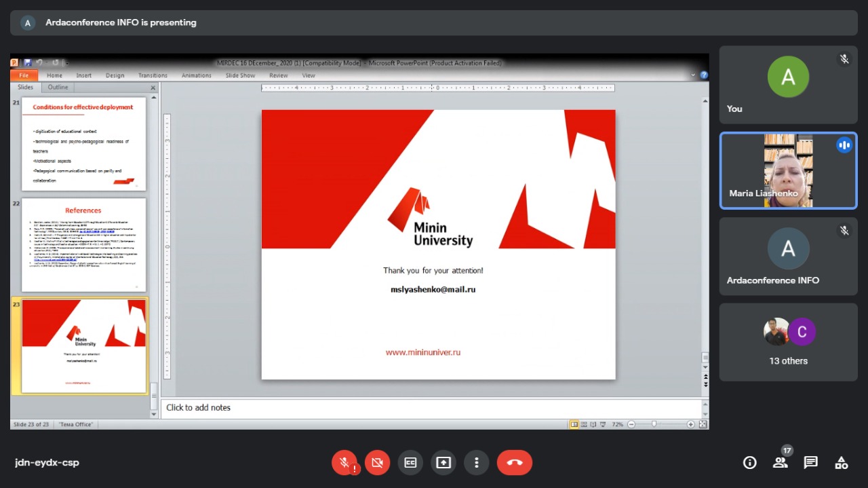Click the zoom slider handle
The image size is (868, 488).
(x=654, y=424)
